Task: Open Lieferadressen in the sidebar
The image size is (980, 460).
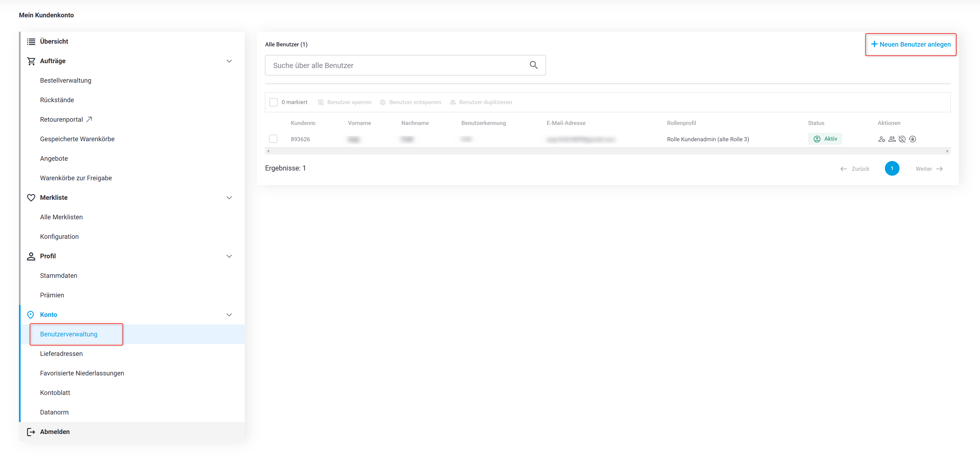Action: click(61, 353)
